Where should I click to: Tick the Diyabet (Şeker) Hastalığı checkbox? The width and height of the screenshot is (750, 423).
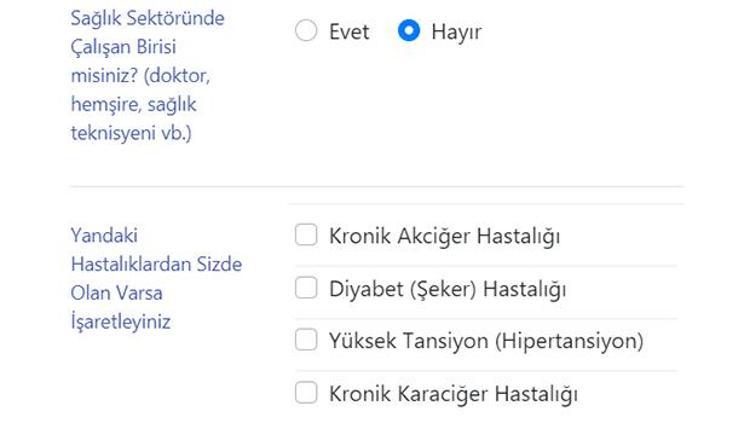point(306,289)
